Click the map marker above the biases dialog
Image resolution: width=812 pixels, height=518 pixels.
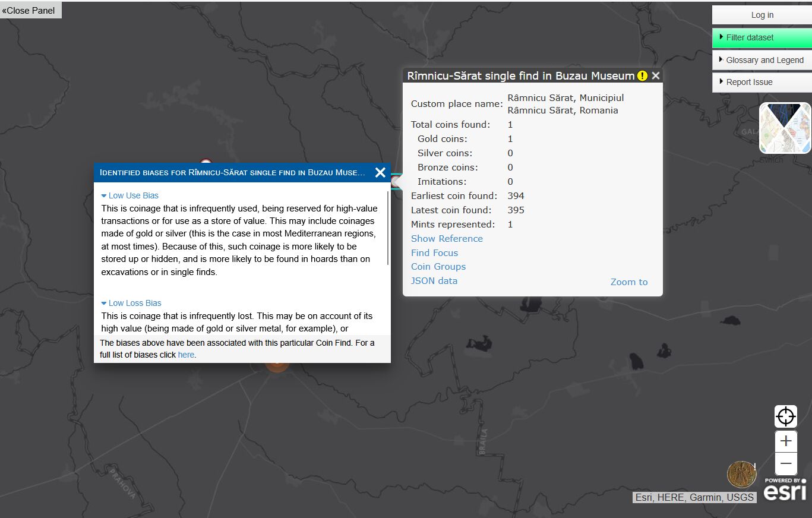(206, 161)
